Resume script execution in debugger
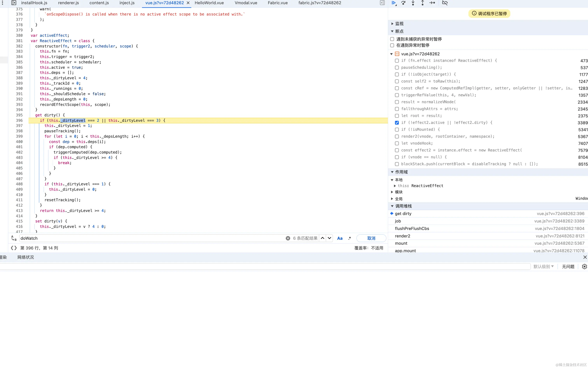 coord(394,3)
